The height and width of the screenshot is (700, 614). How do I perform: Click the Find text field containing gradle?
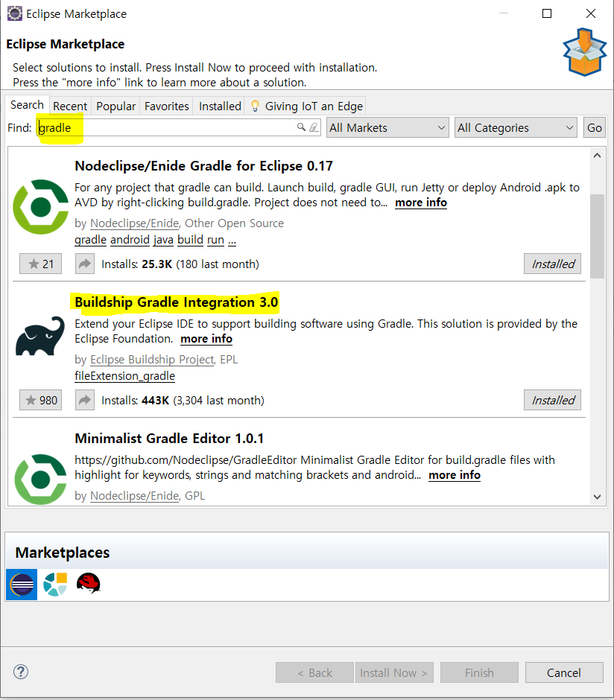(179, 127)
